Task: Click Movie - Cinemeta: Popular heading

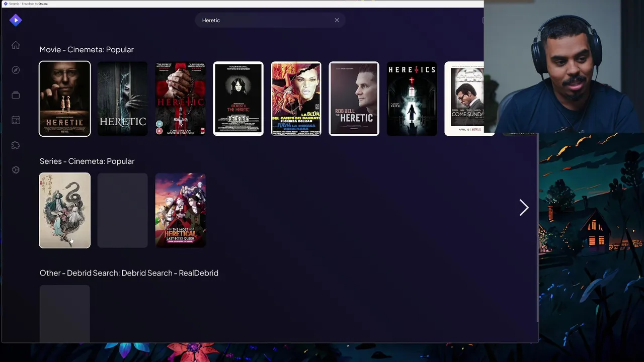Action: point(87,49)
